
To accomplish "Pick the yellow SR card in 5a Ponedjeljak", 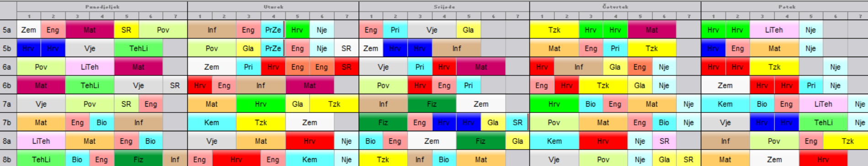I will click(x=127, y=30).
